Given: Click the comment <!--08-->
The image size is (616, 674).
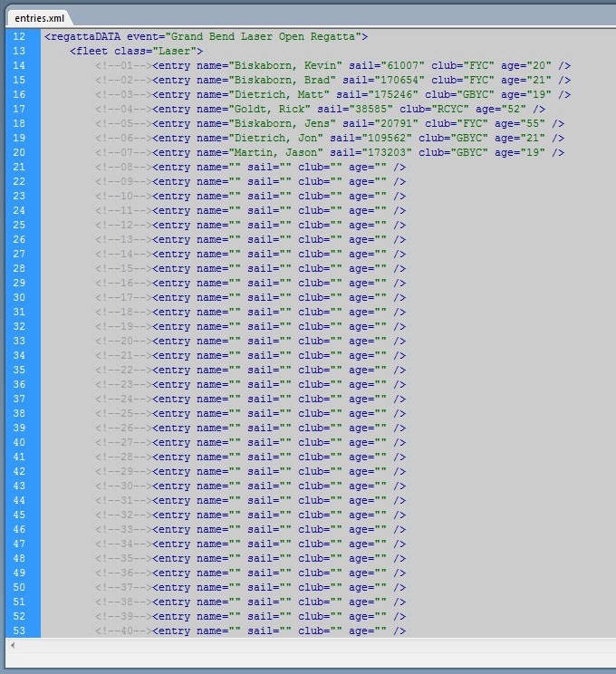Looking at the screenshot, I should click(x=124, y=168).
